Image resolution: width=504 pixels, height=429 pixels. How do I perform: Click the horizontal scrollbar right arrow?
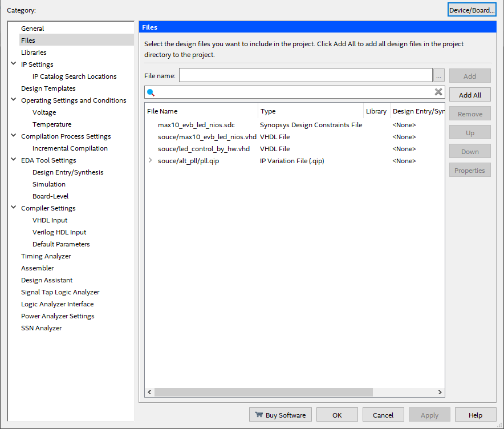(440, 392)
